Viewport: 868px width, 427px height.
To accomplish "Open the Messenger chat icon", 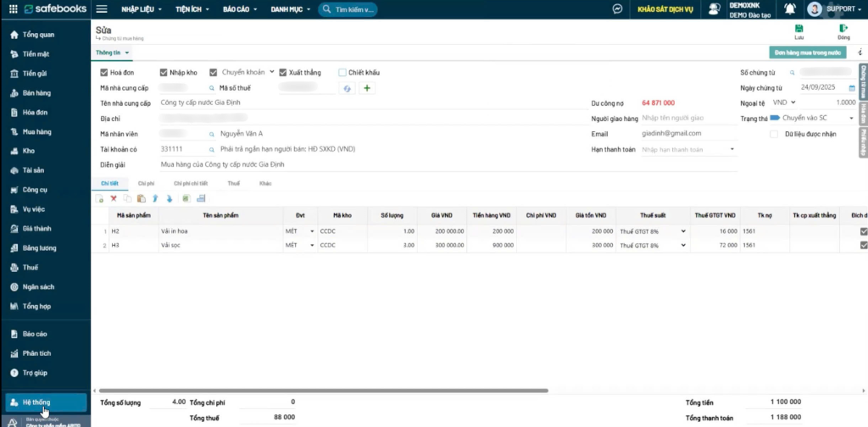I will pyautogui.click(x=618, y=9).
